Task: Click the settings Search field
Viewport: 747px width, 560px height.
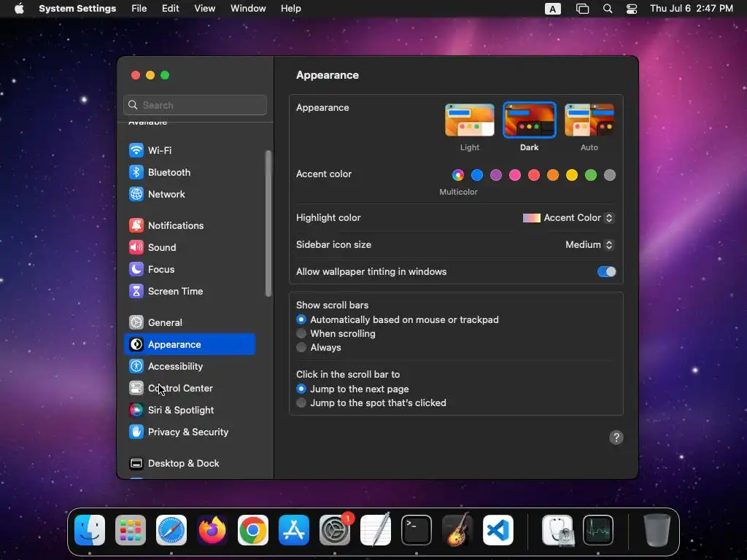Action: coord(195,105)
